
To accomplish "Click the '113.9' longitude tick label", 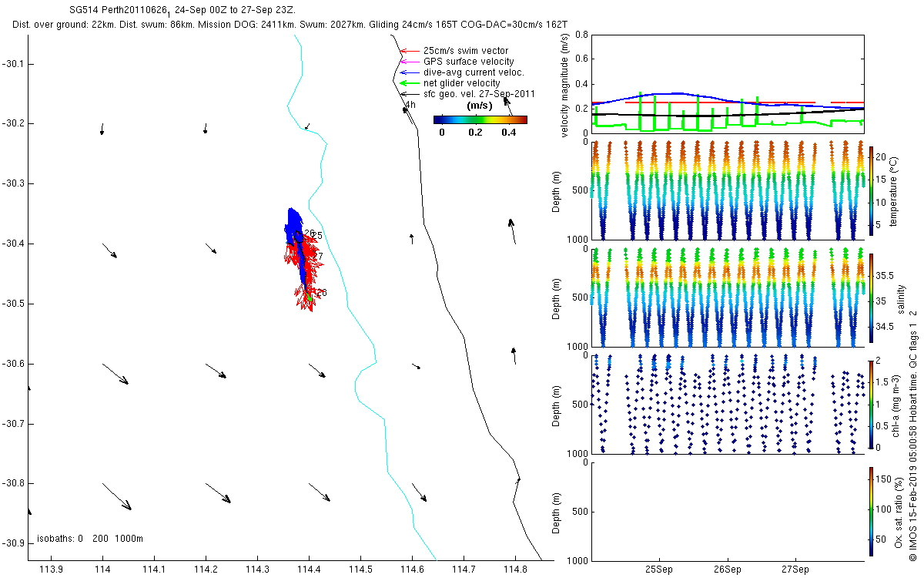I will click(x=52, y=570).
